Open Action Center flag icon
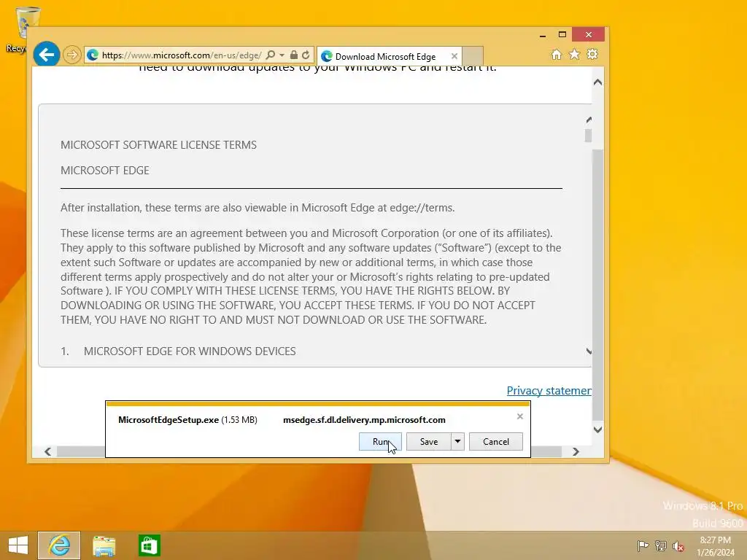Screen dimensions: 747x560 point(643,545)
